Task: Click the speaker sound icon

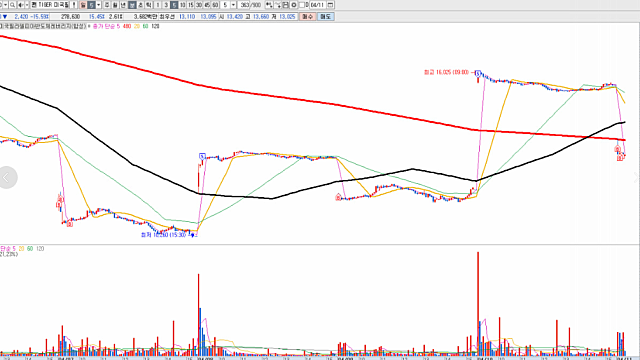Action: click(20, 5)
